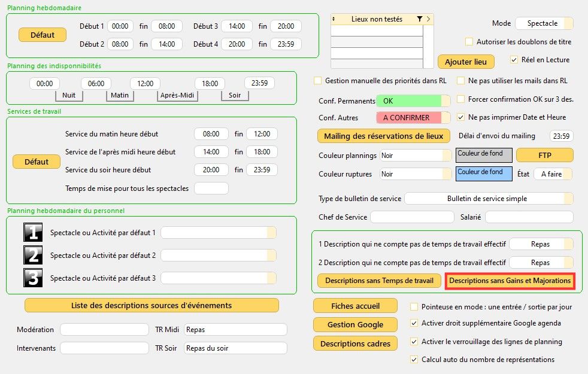This screenshot has height=374, width=588.
Task: Click the chevron arrow in Lieux non testés header
Action: [428, 19]
